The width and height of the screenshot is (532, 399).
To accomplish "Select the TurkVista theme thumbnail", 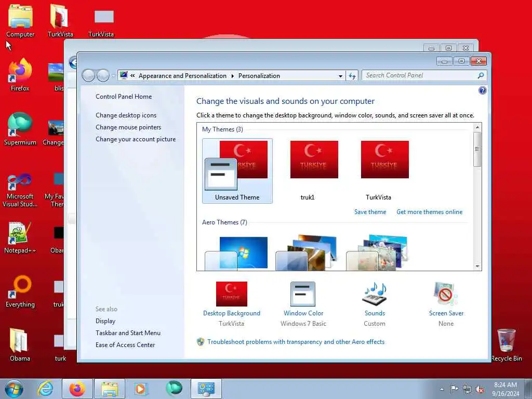I will tap(384, 170).
